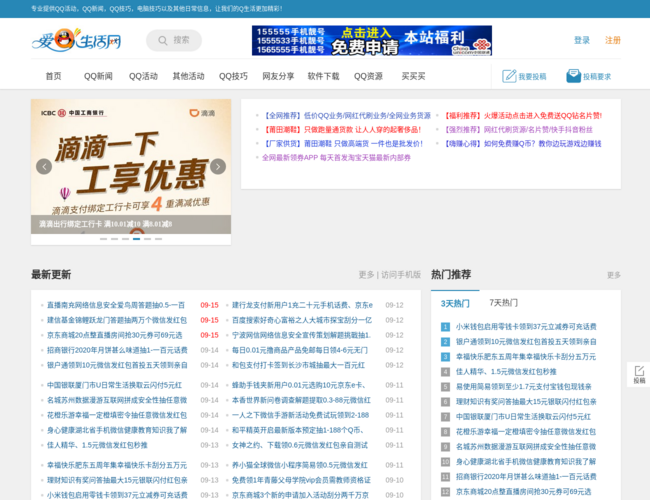Open 每日0.01元撸商品 article

tap(300, 350)
